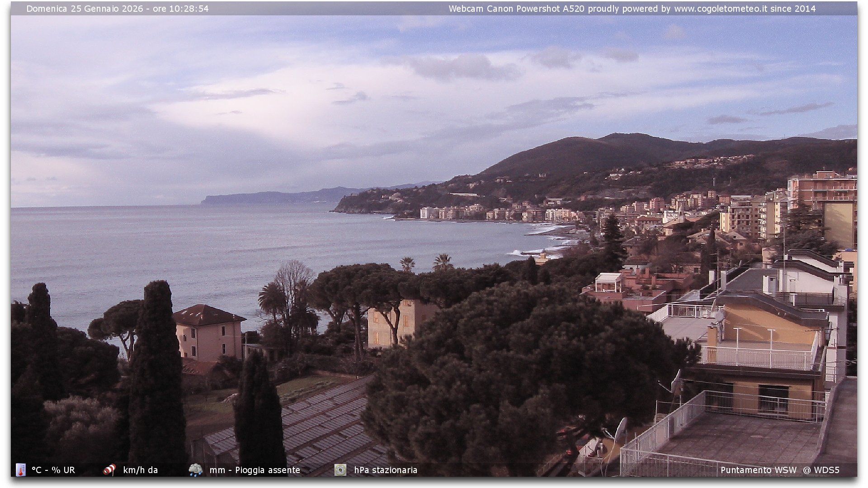Click the barometer pressure gauge icon

[x=340, y=470]
